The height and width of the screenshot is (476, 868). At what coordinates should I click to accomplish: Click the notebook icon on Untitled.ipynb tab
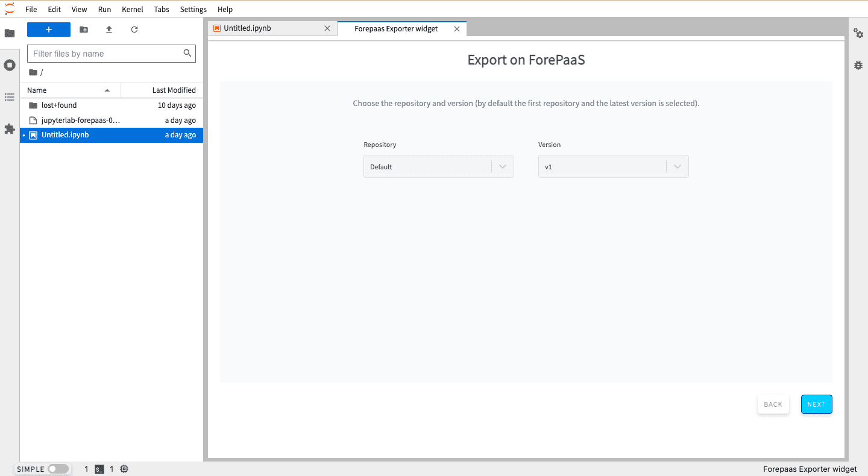pos(217,28)
